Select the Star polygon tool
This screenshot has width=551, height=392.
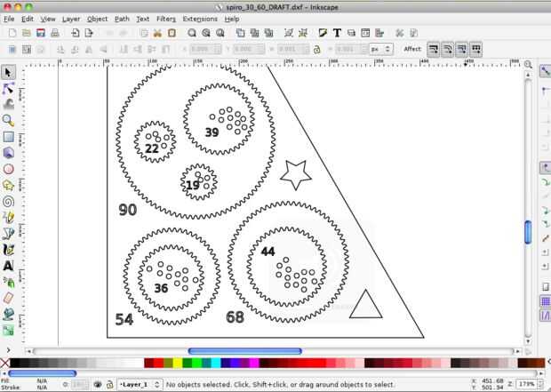(x=8, y=185)
